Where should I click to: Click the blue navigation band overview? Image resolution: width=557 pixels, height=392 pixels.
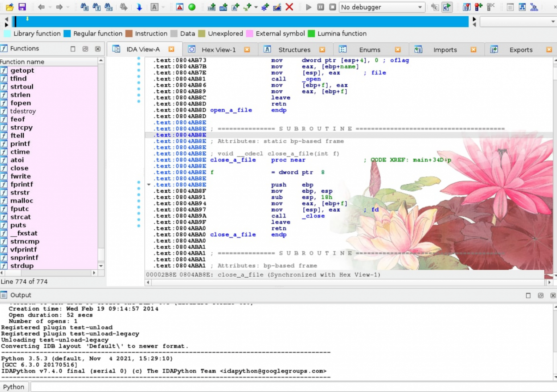[241, 21]
